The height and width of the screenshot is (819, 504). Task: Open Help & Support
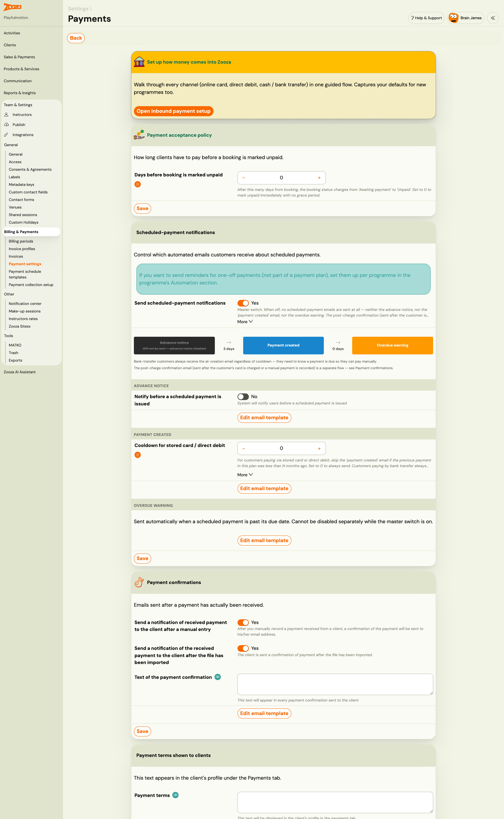click(426, 18)
